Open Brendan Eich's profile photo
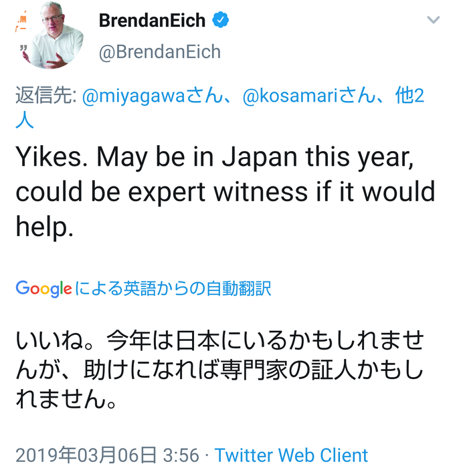455x476 pixels. pos(50,36)
